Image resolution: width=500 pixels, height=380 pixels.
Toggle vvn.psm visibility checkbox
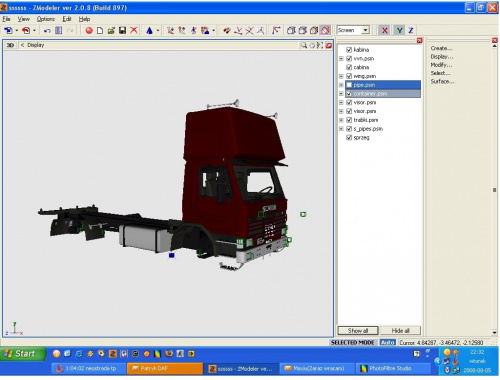click(349, 58)
